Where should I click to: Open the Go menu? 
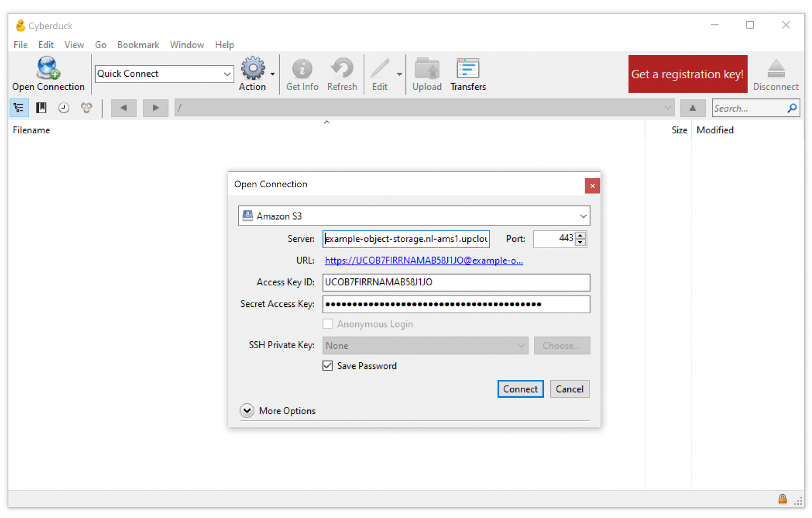click(x=100, y=45)
